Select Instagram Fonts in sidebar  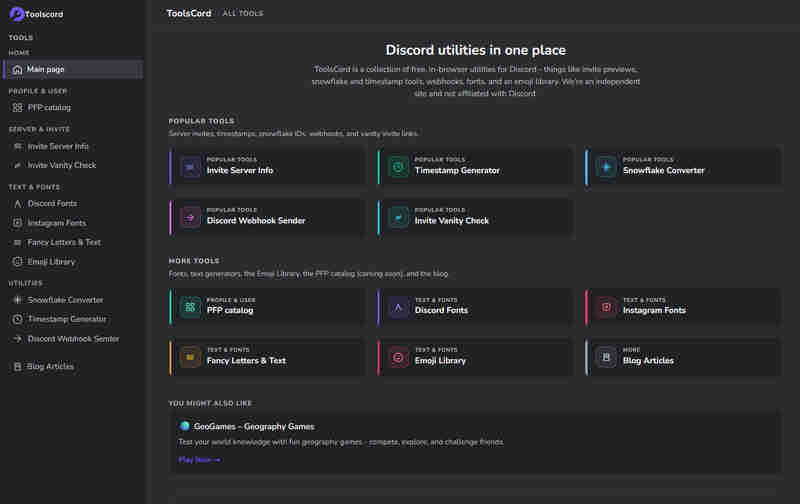click(73, 223)
